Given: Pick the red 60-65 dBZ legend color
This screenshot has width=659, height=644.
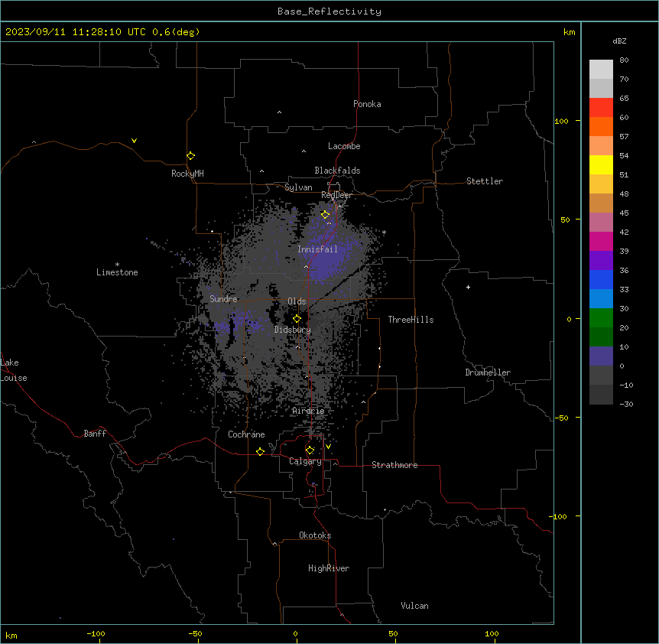Looking at the screenshot, I should click(x=601, y=108).
